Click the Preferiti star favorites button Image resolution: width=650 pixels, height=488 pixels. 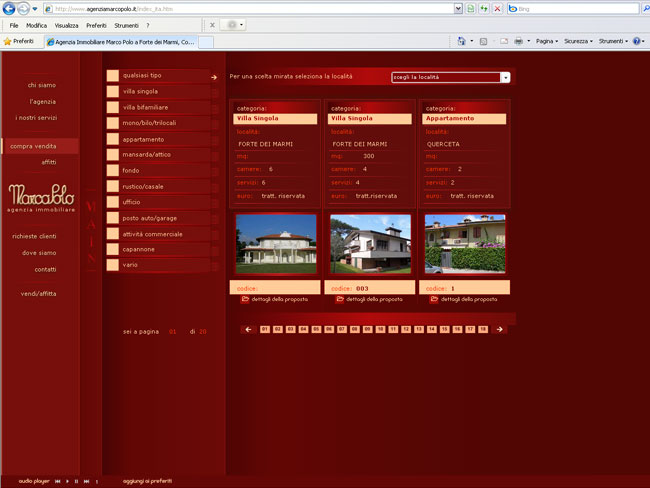click(19, 41)
